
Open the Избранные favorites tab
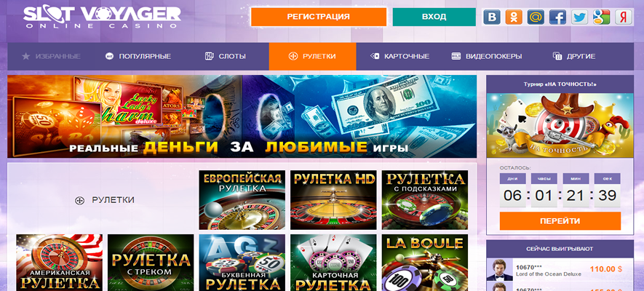[51, 56]
